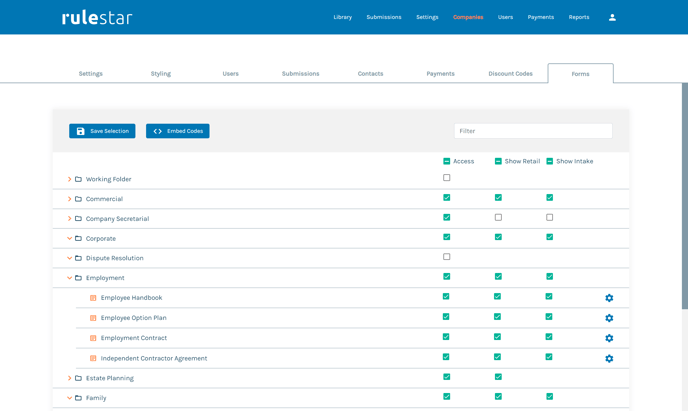This screenshot has width=688, height=411.
Task: Open the Embed Codes button
Action: coord(178,131)
